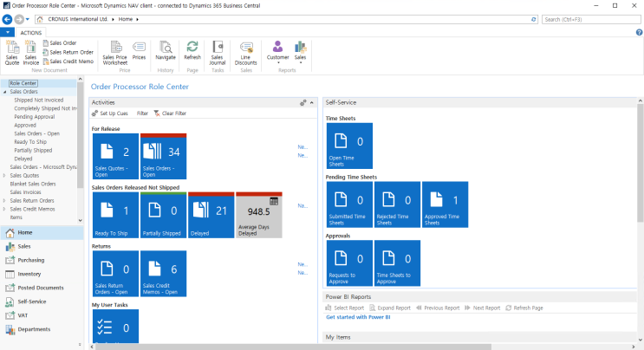Open Ready To Ship in navigation tree

[x=30, y=142]
